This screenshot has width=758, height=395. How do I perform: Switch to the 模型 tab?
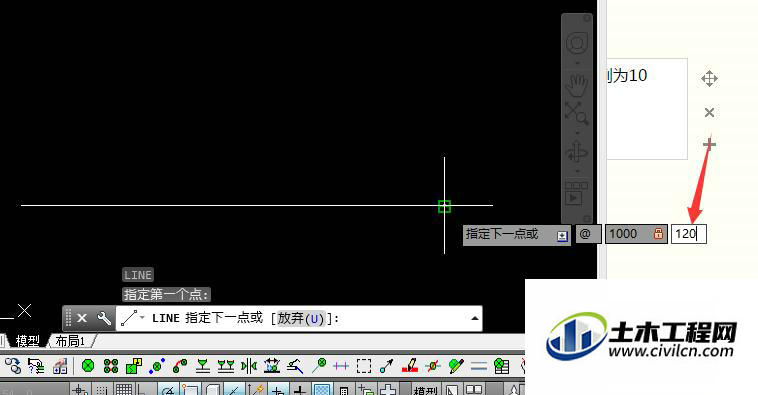coord(28,341)
